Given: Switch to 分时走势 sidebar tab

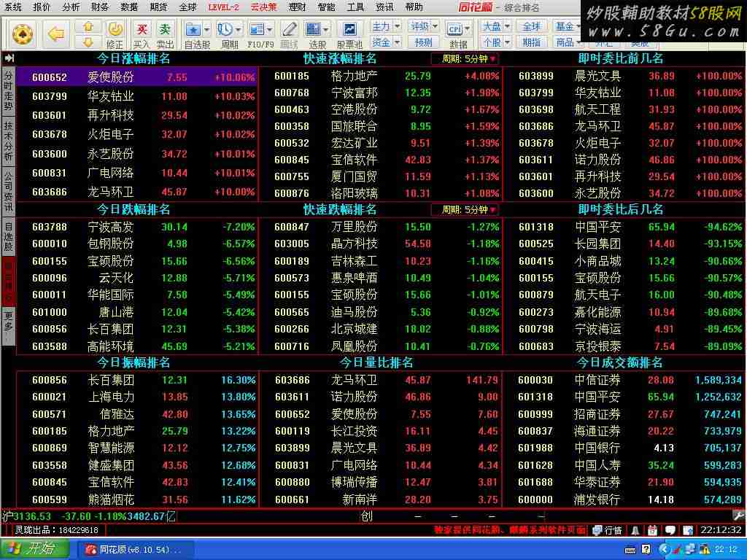Looking at the screenshot, I should (8, 90).
